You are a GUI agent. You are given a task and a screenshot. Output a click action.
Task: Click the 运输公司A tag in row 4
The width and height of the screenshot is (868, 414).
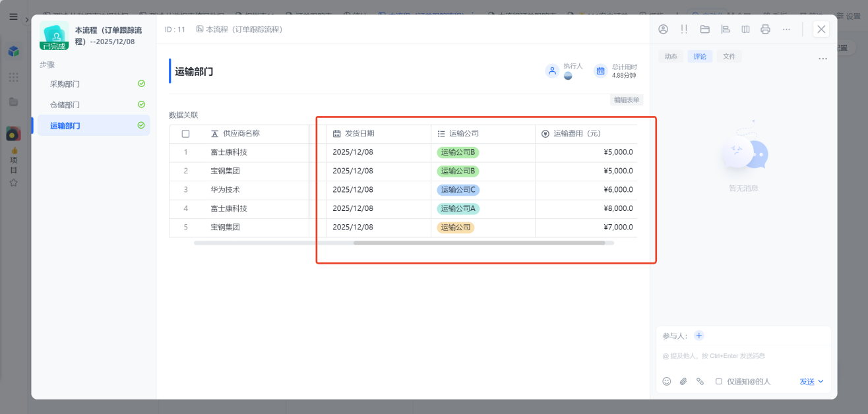tap(458, 208)
